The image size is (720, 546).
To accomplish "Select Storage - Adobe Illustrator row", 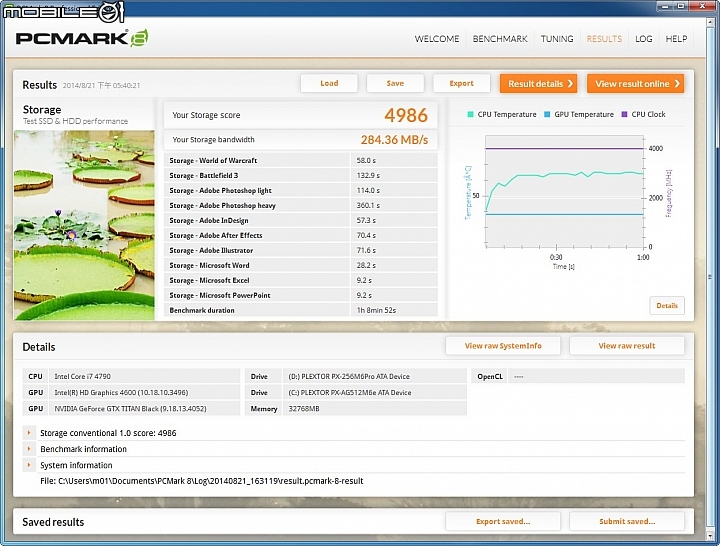I will click(x=301, y=250).
